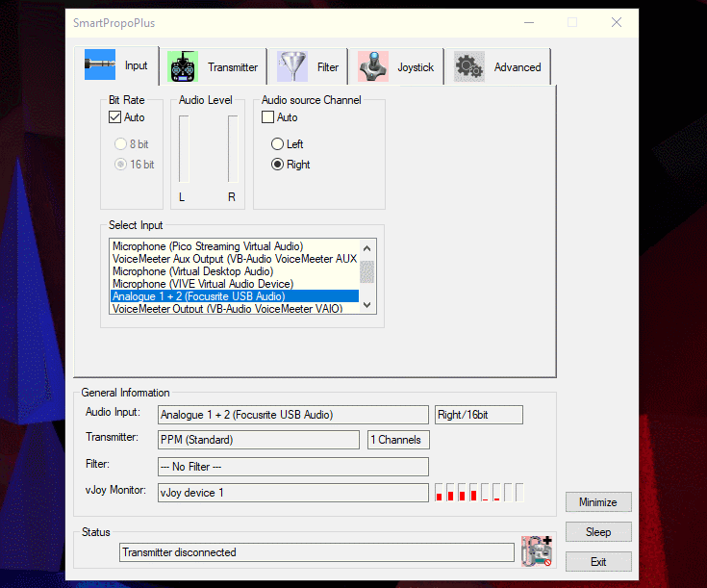
Task: Click the right audio level meter
Action: pyautogui.click(x=233, y=149)
